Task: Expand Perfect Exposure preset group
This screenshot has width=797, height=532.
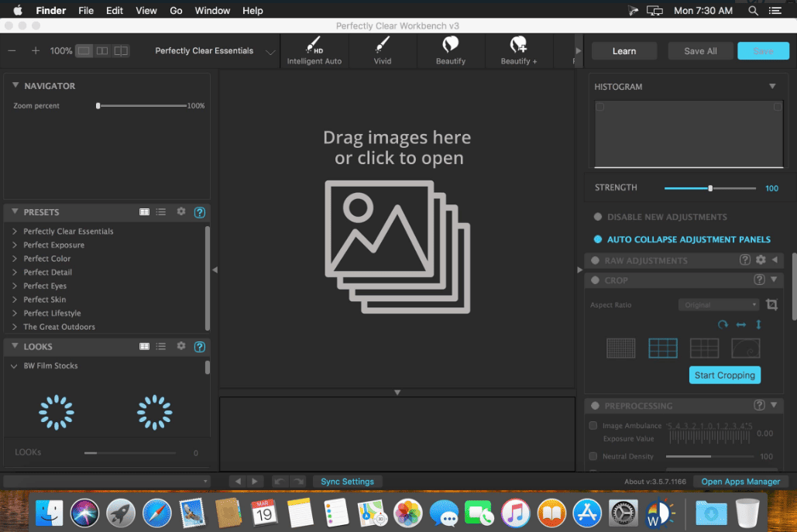Action: point(15,245)
